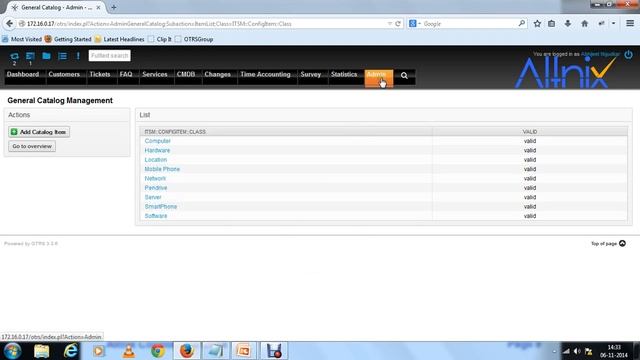Open the list view icon in toolbar
The width and height of the screenshot is (640, 360).
pos(62,56)
